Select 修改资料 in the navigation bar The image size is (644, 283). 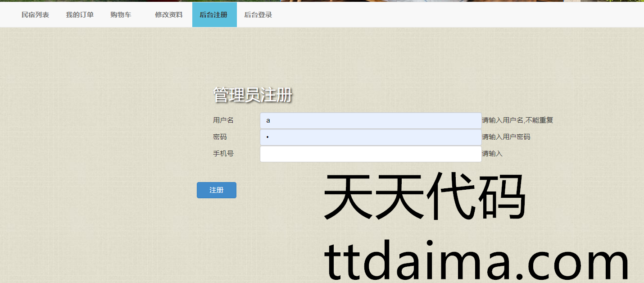click(169, 15)
